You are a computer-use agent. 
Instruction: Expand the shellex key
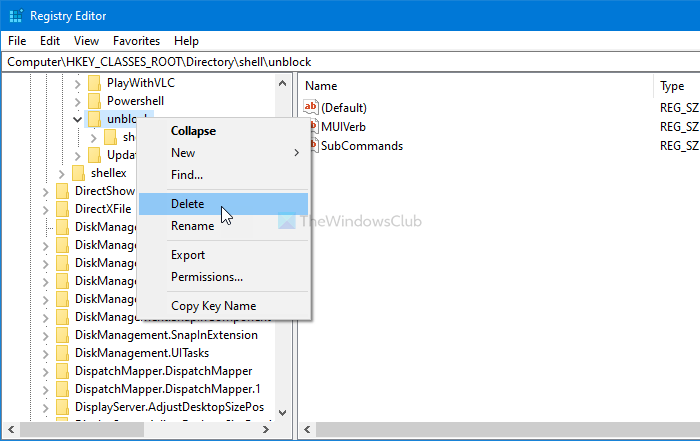click(62, 174)
